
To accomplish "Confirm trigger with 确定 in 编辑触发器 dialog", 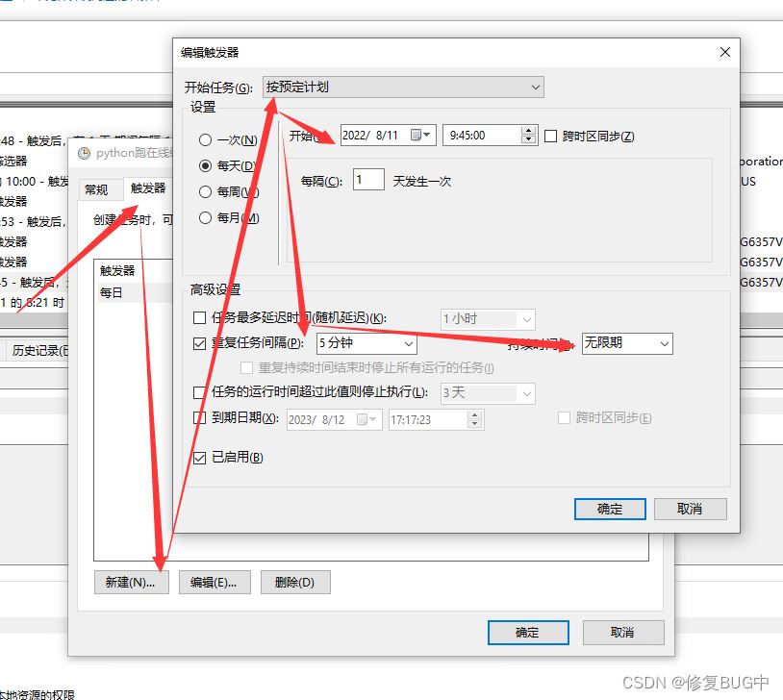I will 610,509.
